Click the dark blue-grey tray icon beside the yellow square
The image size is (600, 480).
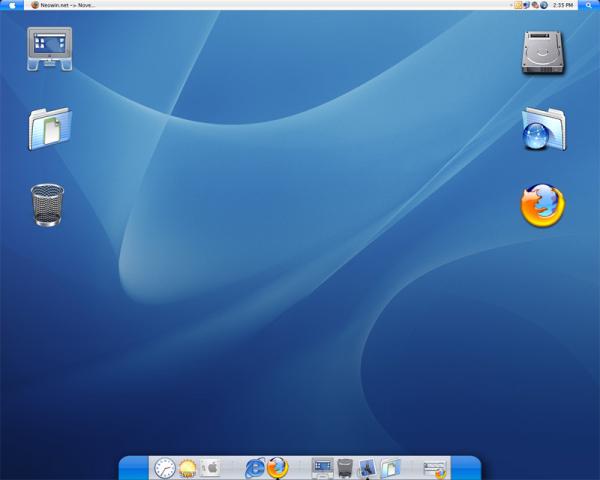(527, 5)
